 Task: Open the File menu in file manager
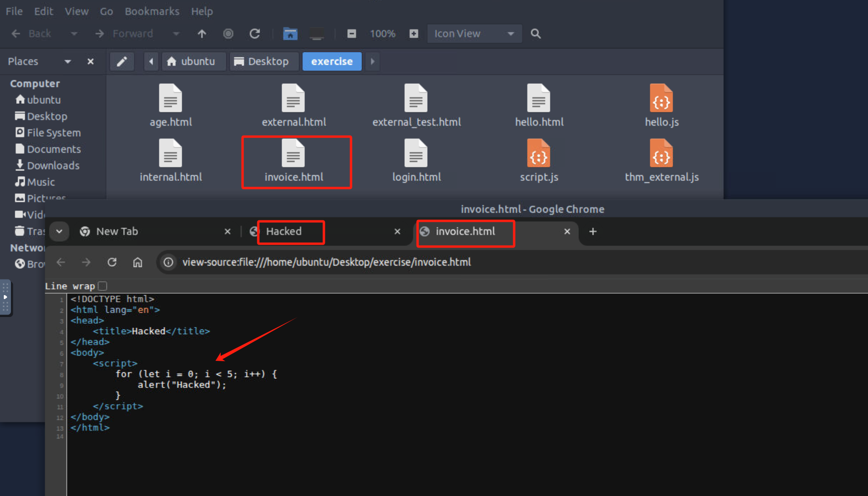(x=14, y=11)
